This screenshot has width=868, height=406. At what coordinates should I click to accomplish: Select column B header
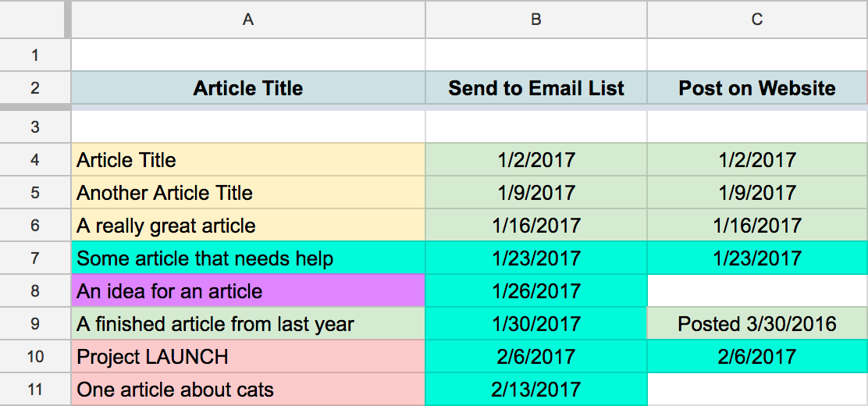click(x=536, y=20)
